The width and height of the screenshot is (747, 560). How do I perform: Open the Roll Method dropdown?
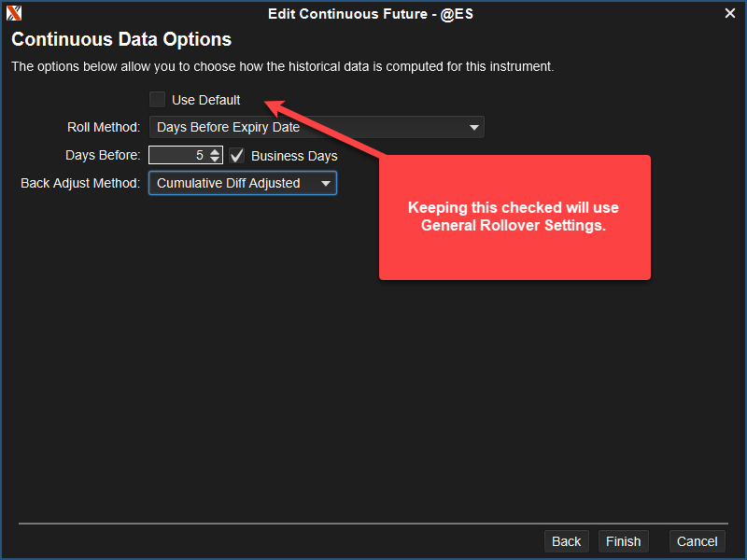pyautogui.click(x=316, y=127)
